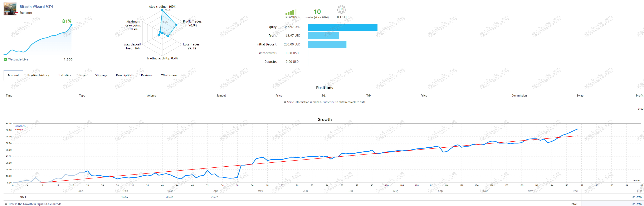Click the Equity bar in the chart
The height and width of the screenshot is (206, 644).
[342, 27]
